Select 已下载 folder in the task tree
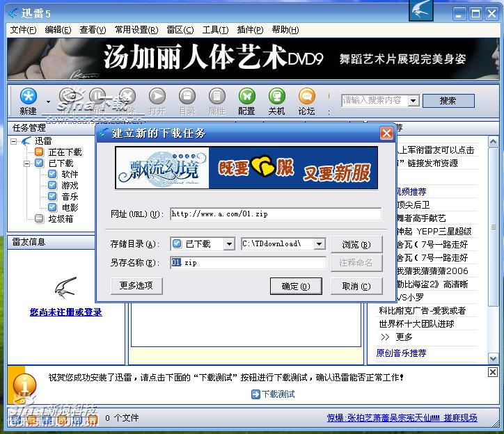 pos(61,163)
